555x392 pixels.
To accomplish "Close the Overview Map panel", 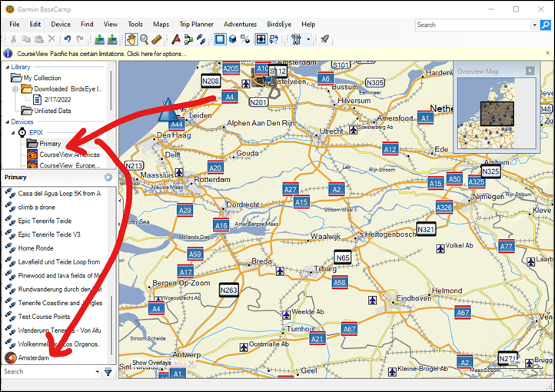I will point(530,71).
